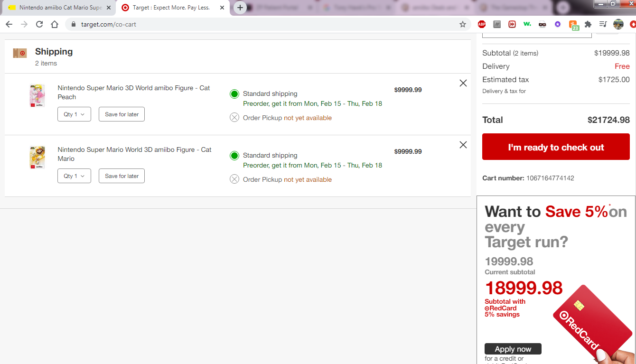Click Cat Peach preorder delivery date text

point(312,103)
